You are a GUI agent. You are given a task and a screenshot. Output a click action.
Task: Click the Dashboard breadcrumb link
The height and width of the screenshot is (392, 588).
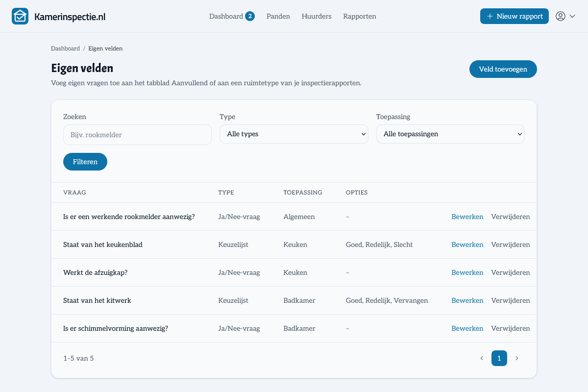65,49
